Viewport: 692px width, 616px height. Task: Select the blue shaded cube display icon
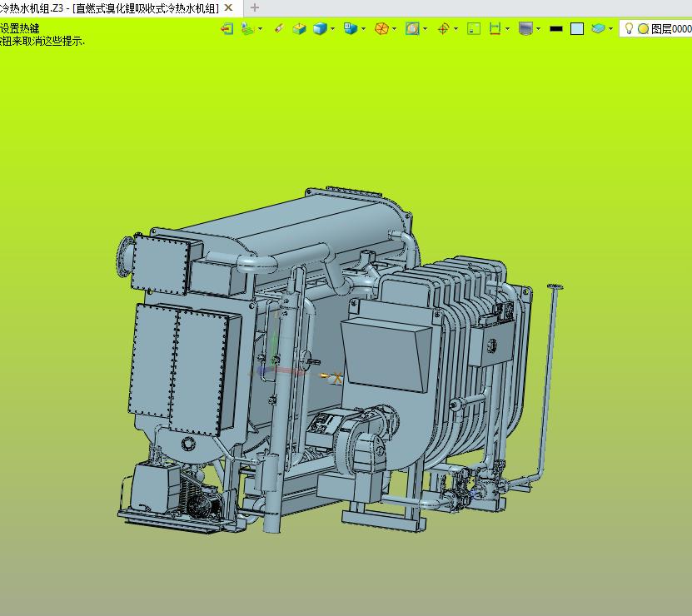(x=320, y=28)
